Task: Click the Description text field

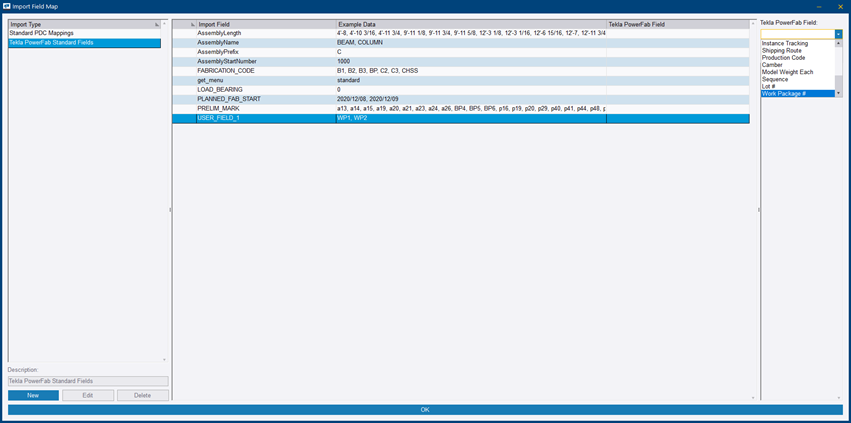Action: 88,381
